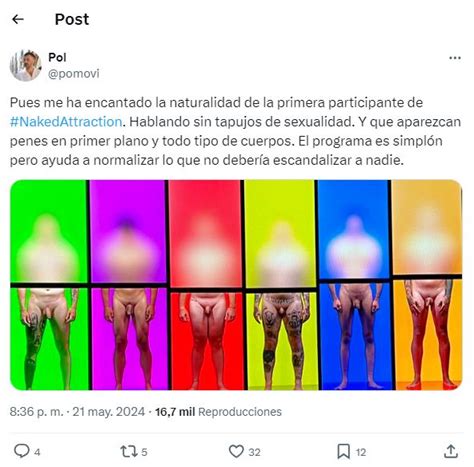
Task: Click the Post header title
Action: point(72,19)
